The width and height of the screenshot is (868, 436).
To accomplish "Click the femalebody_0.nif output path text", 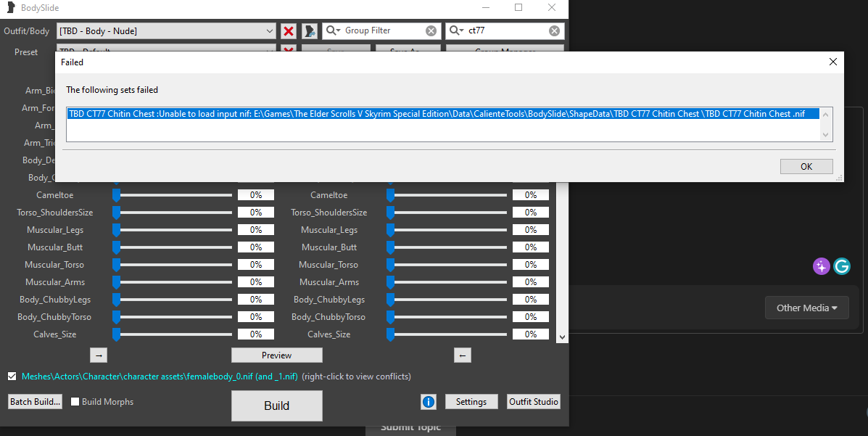I will click(160, 377).
